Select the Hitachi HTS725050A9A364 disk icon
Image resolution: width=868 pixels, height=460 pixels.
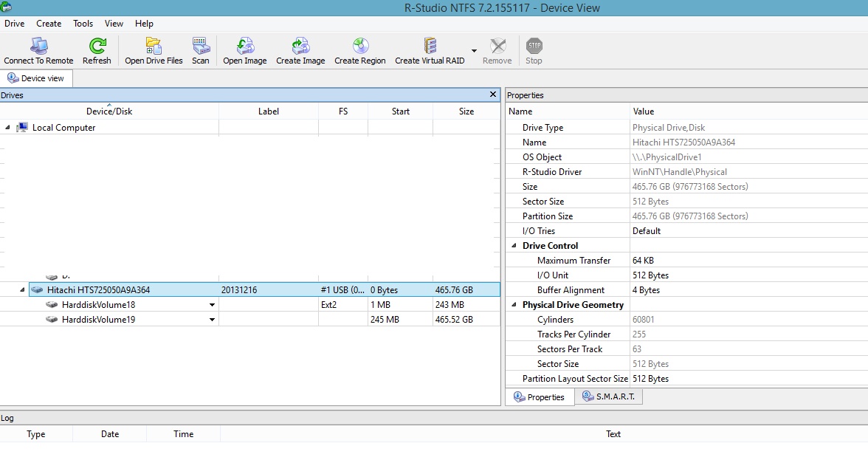[x=37, y=289]
